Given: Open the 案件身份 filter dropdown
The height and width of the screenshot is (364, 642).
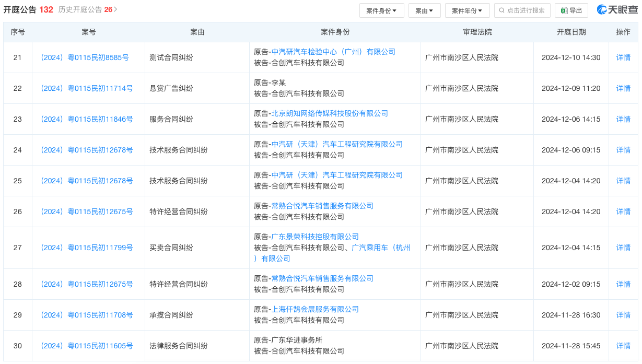Looking at the screenshot, I should click(381, 10).
